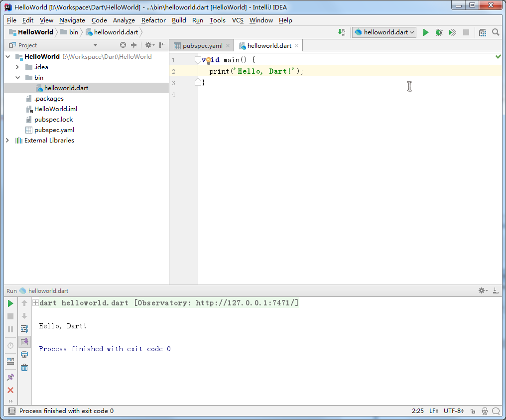Open the Build menu

tap(179, 20)
